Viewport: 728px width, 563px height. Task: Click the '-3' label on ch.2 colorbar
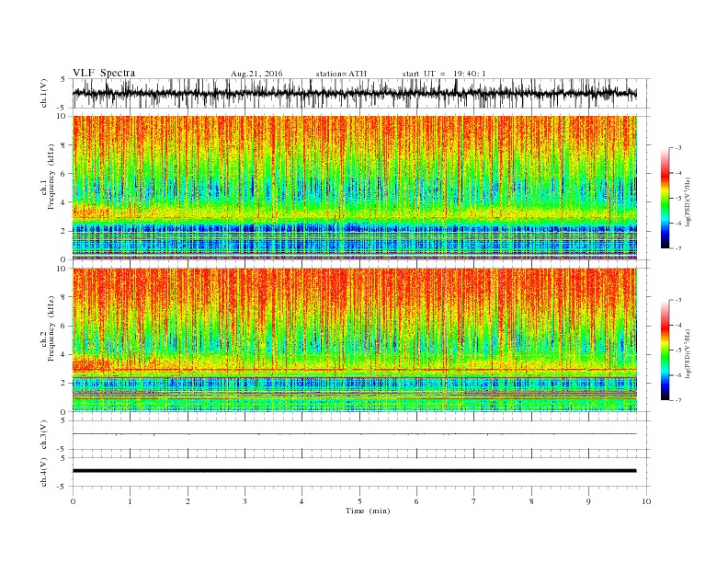coord(677,300)
